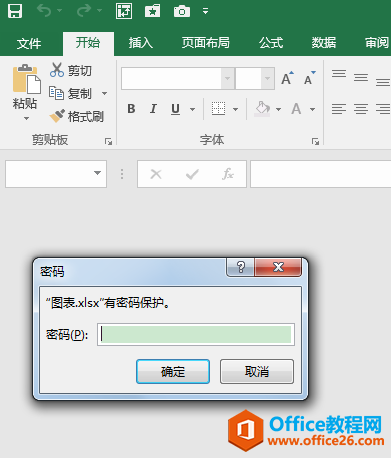Click the Undo arrow icon
Viewport: 391px width, 458px height.
pyautogui.click(x=44, y=11)
